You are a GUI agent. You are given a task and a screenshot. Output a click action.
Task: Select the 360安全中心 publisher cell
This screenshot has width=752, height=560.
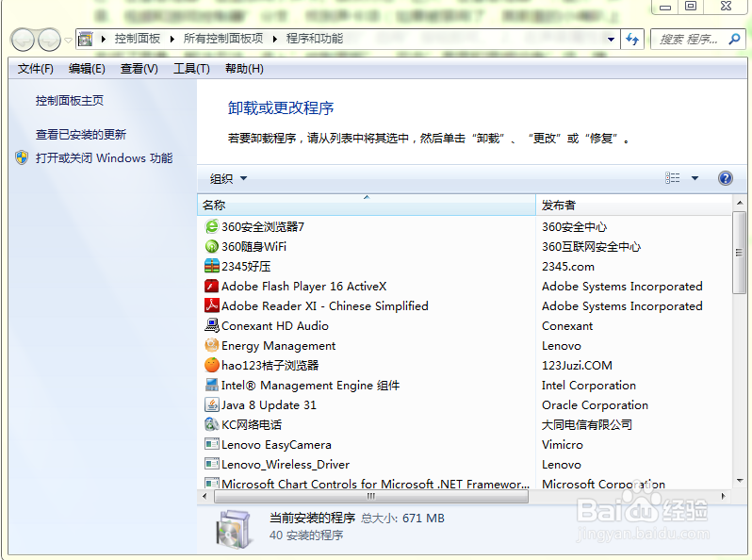(575, 226)
